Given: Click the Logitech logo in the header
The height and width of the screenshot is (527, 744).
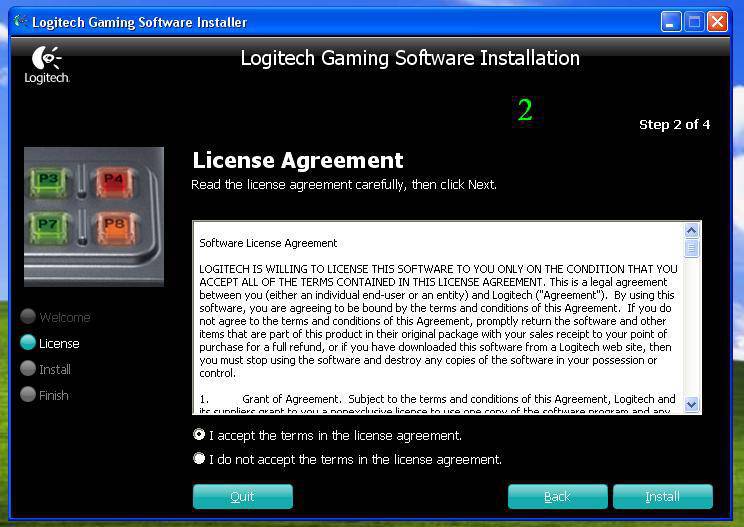Looking at the screenshot, I should (46, 65).
